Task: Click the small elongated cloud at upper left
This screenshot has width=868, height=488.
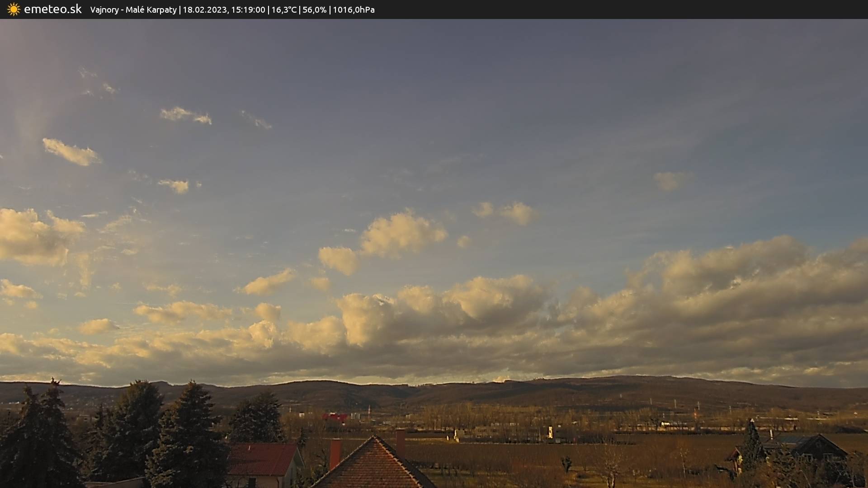Action: click(x=71, y=152)
